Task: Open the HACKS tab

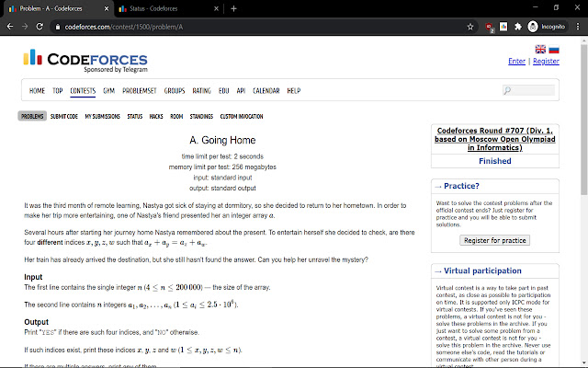Action: coord(156,117)
